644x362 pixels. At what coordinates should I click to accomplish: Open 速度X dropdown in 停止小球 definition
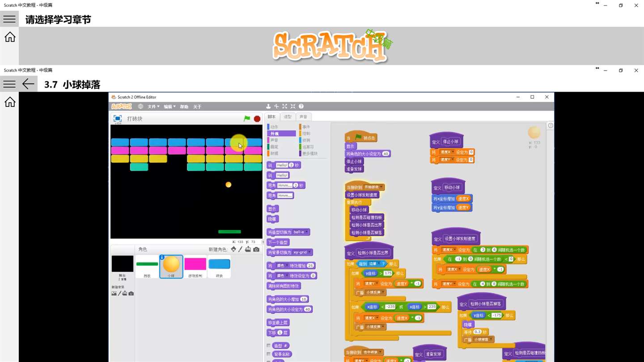pyautogui.click(x=447, y=152)
